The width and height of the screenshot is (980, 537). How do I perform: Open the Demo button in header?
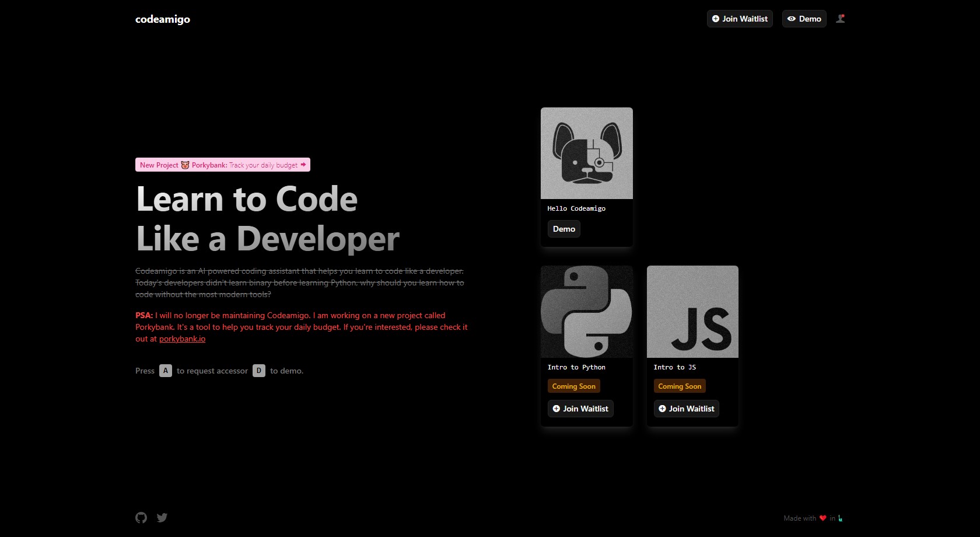tap(804, 19)
